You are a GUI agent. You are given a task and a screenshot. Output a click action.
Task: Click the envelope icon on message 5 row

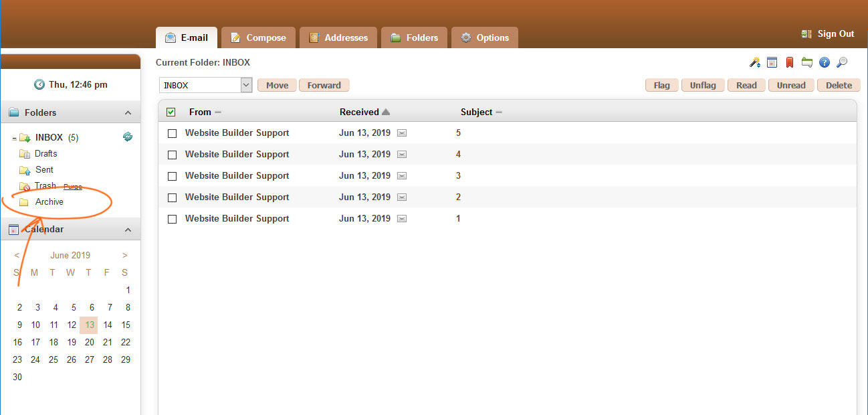(402, 133)
